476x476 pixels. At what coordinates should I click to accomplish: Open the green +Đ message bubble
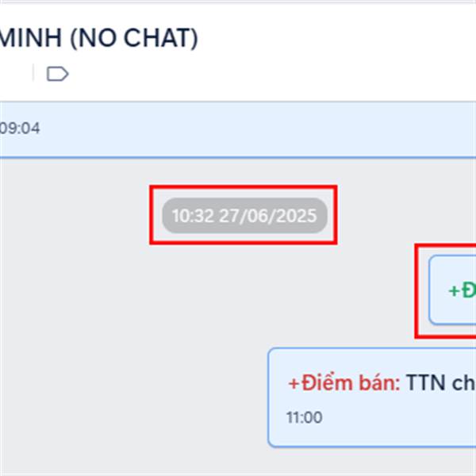pos(452,290)
